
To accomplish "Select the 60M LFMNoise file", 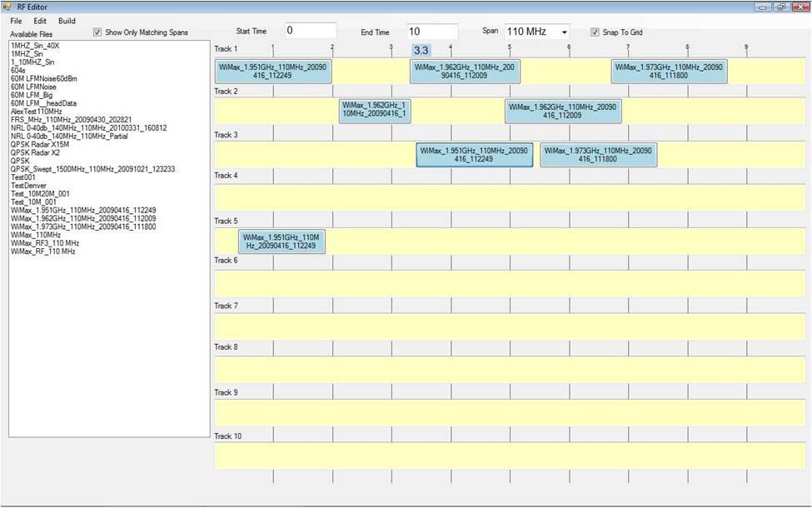I will [x=33, y=87].
